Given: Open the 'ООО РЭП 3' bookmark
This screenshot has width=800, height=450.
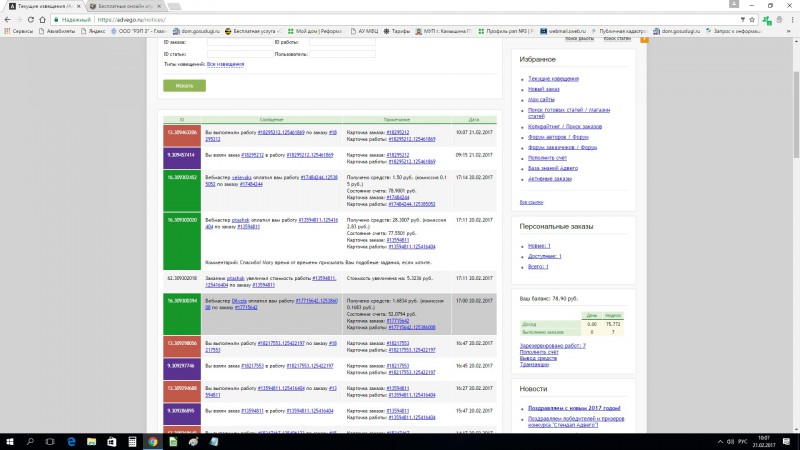Looking at the screenshot, I should point(139,31).
